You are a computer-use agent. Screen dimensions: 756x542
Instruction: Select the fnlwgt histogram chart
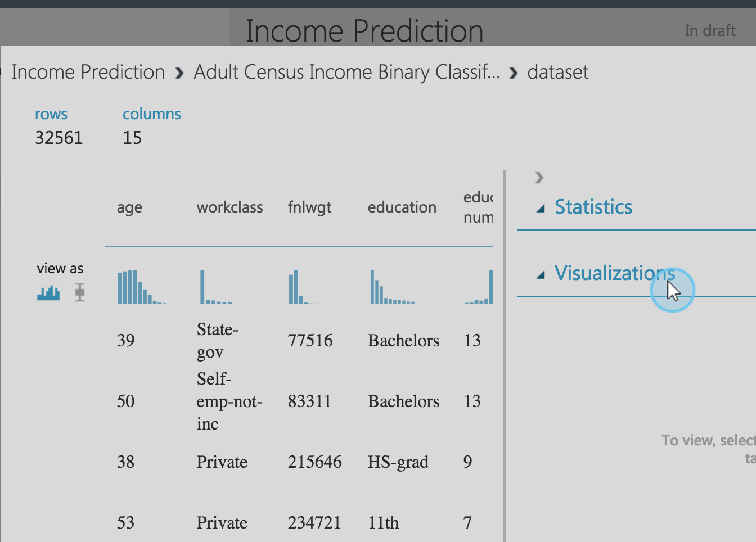pyautogui.click(x=300, y=287)
